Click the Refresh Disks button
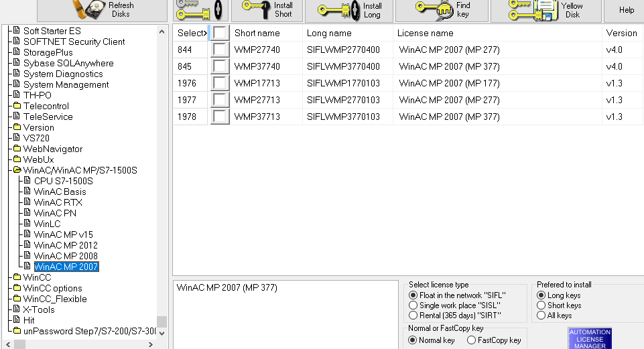The width and height of the screenshot is (644, 349). 102,10
